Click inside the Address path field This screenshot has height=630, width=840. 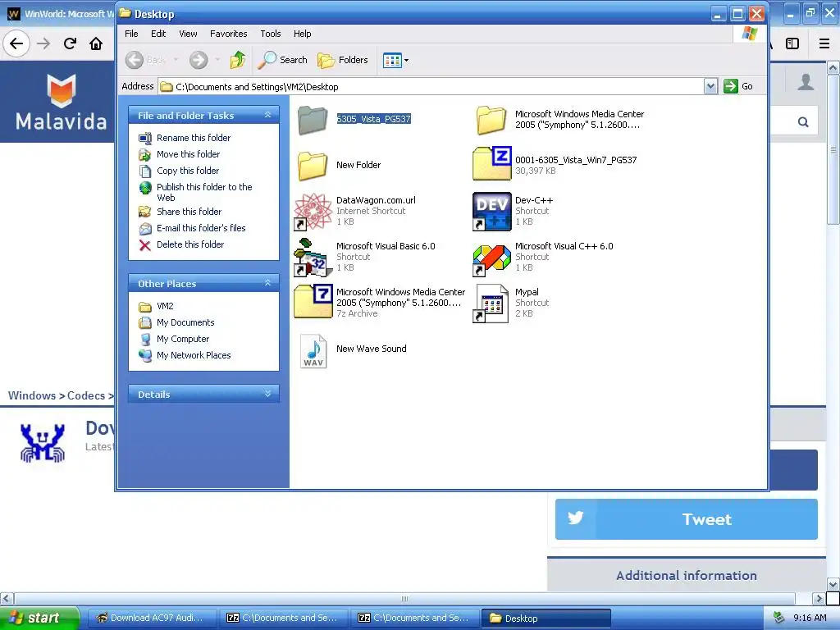click(431, 86)
